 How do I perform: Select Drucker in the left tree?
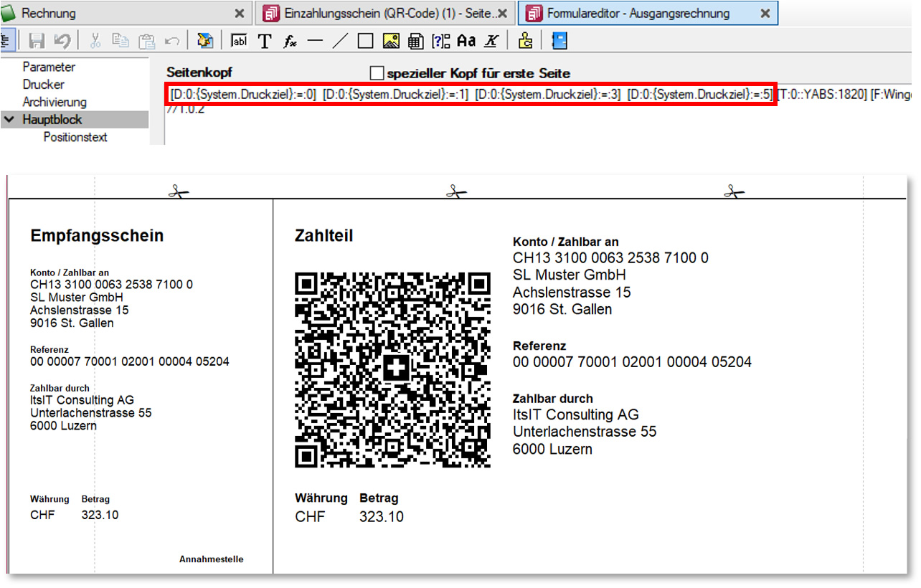(x=44, y=85)
